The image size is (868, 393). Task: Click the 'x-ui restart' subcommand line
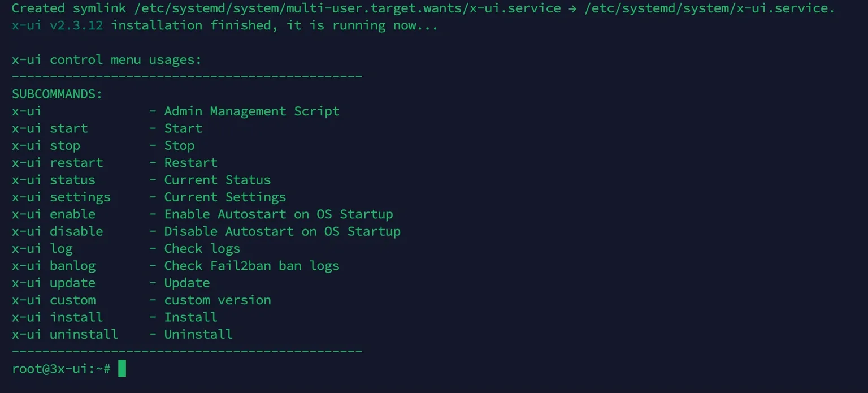[x=57, y=163]
